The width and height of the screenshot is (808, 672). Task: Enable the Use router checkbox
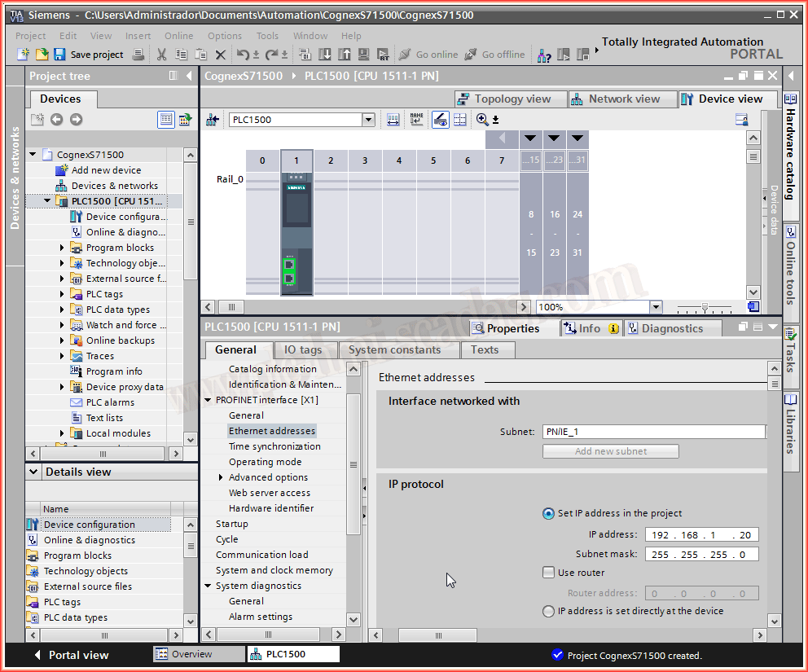549,573
